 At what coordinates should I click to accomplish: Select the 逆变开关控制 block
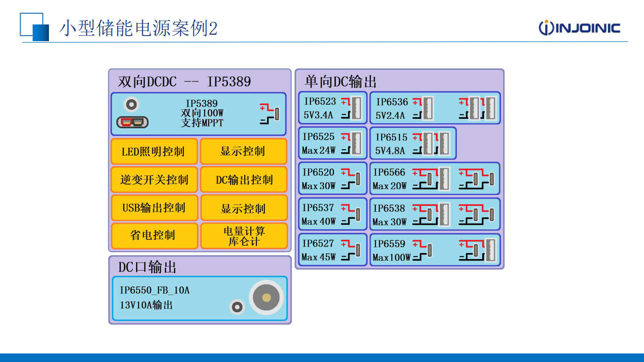coord(154,179)
